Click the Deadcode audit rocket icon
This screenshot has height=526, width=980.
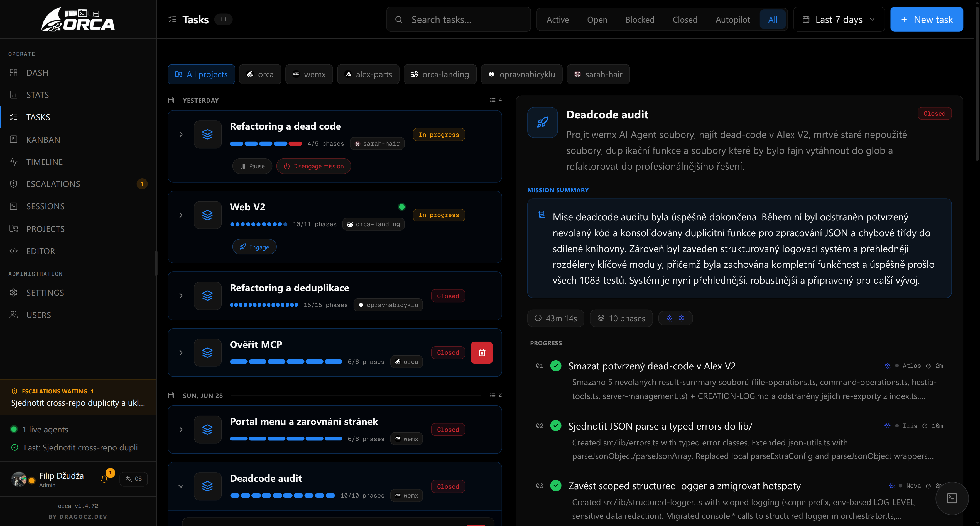pos(543,122)
